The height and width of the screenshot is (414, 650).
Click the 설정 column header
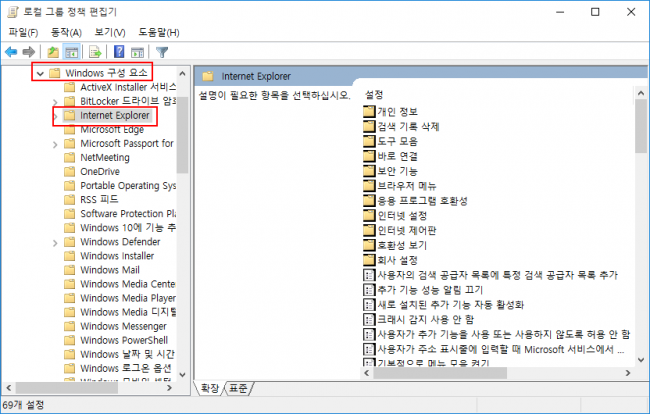[x=374, y=95]
